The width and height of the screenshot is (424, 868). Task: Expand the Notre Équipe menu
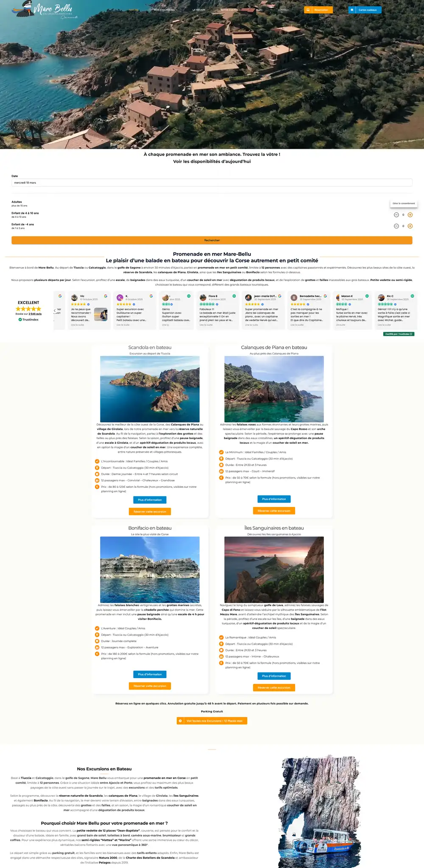coord(230,10)
